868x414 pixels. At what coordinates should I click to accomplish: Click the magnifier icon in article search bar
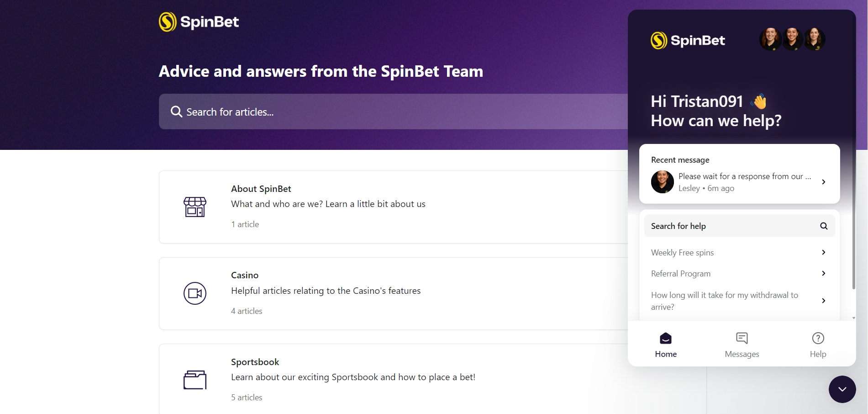[x=176, y=111]
